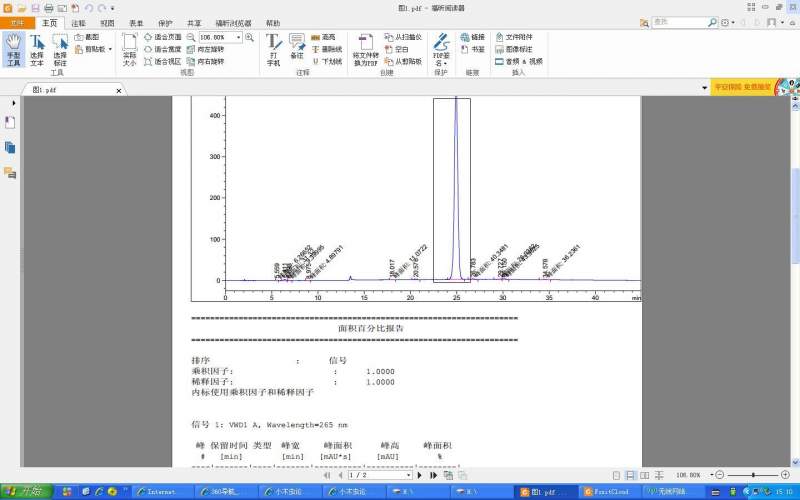
Task: Click the Print icon in quick access toolbar
Action: pyautogui.click(x=48, y=8)
